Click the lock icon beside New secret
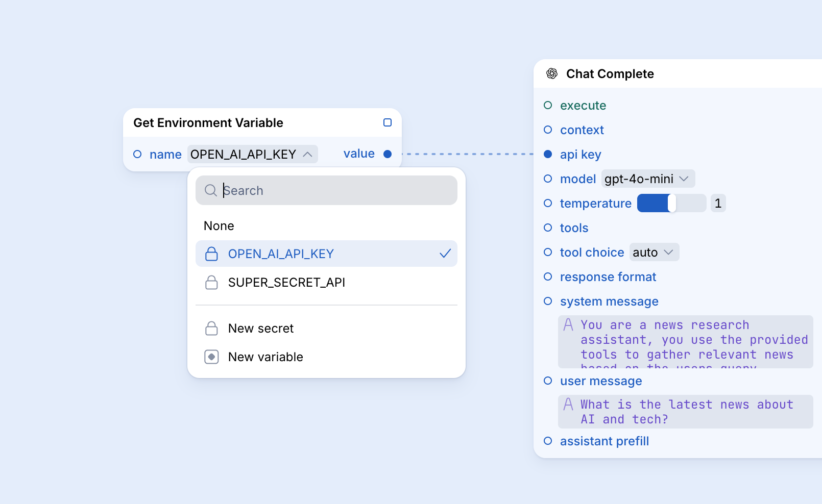This screenshot has height=504, width=822. tap(211, 328)
